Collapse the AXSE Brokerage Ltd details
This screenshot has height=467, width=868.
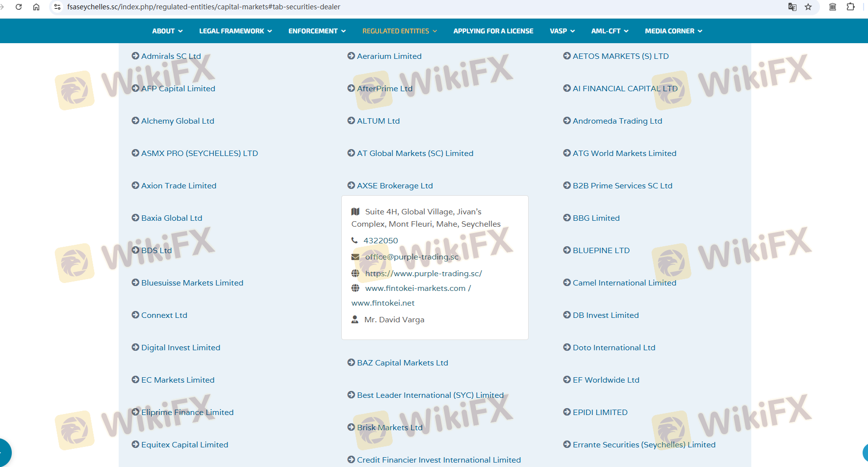[394, 185]
